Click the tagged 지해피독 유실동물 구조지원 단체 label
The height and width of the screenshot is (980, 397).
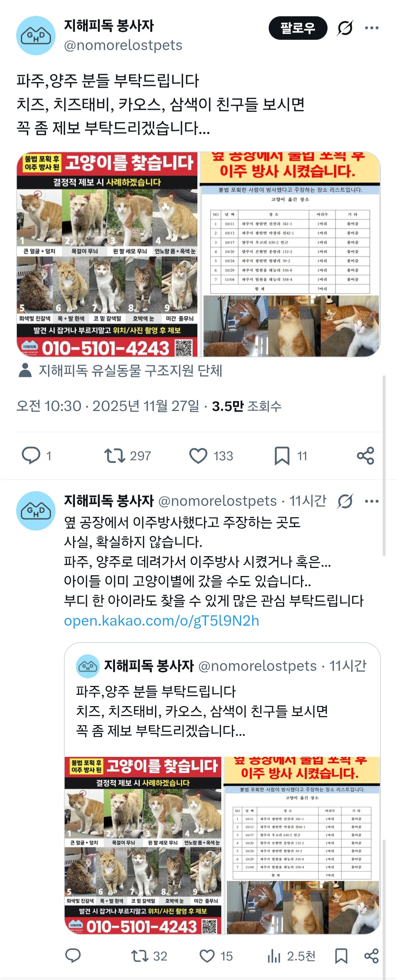[130, 370]
